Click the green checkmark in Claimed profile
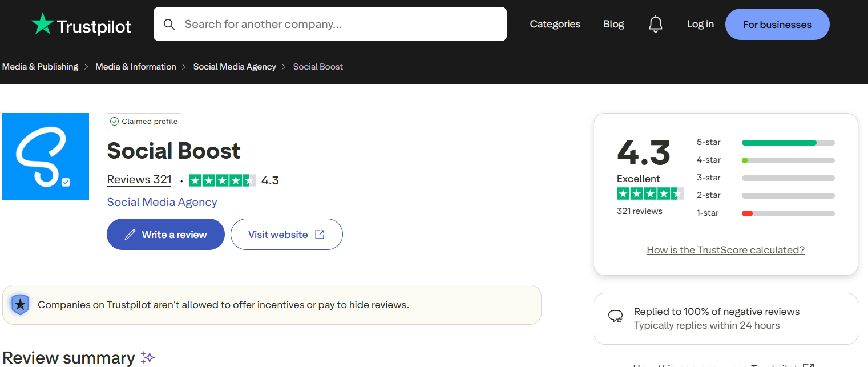 click(x=114, y=122)
